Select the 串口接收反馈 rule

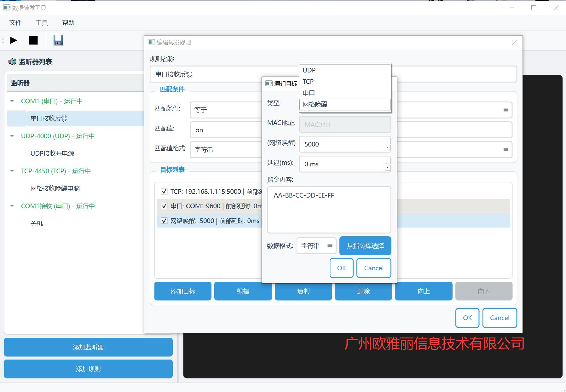(49, 118)
